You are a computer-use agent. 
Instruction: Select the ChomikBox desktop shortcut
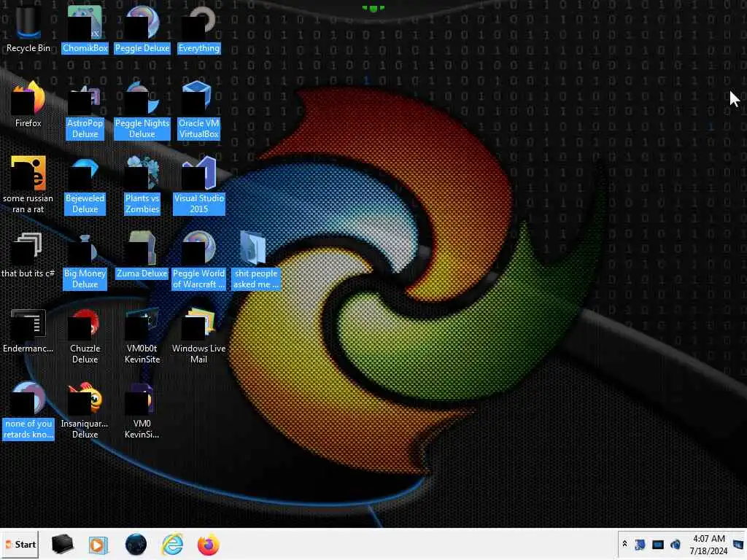85,28
